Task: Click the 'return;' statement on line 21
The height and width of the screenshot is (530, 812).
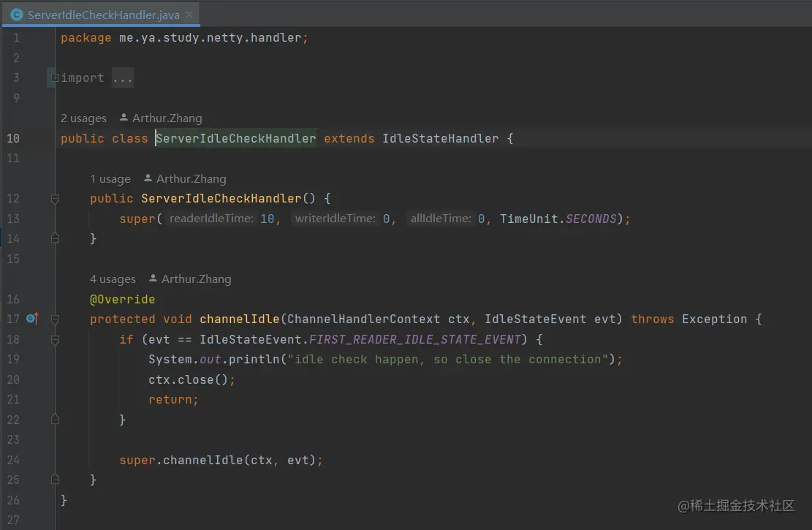Action: point(173,399)
